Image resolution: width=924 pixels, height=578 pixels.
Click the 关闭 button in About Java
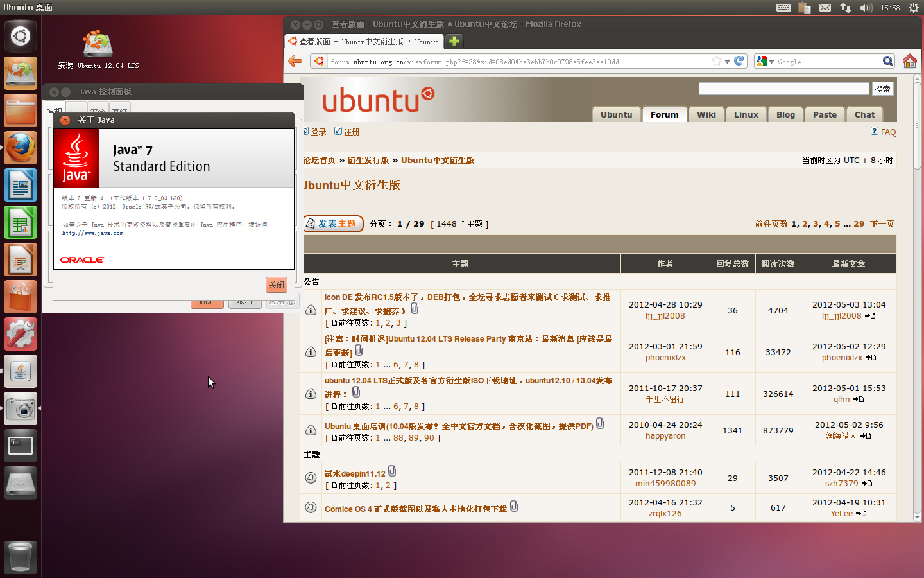[277, 285]
